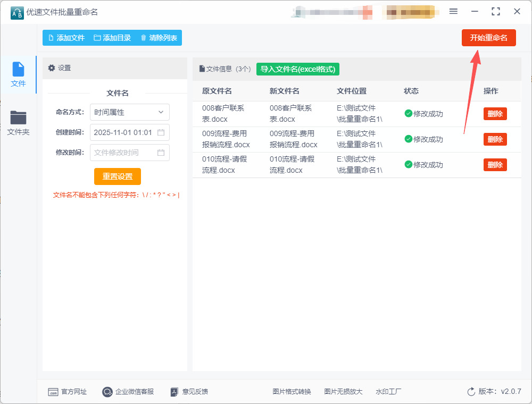Screen dimensions: 532x404
Task: Delete the 008客户联系表.docx row
Action: tap(495, 114)
